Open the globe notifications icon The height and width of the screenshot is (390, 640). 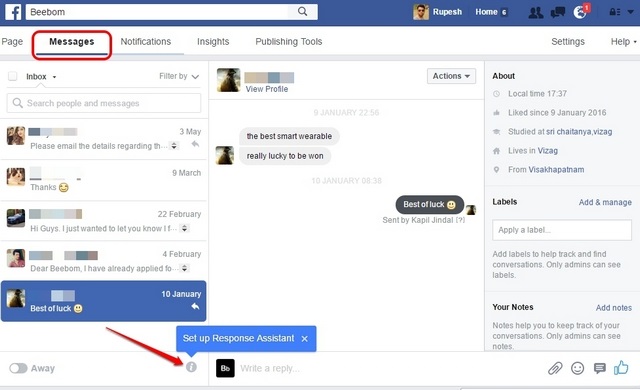(580, 12)
